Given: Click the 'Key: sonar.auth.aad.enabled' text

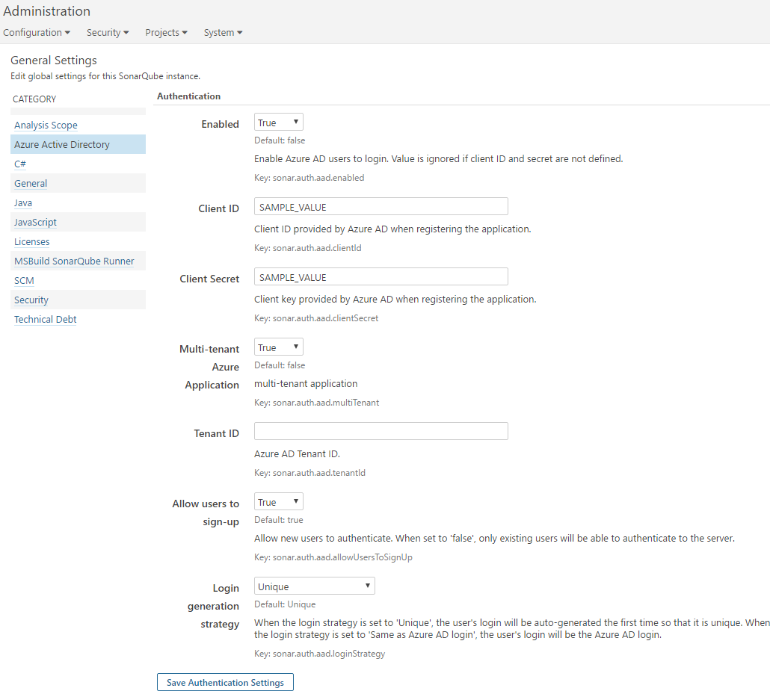Looking at the screenshot, I should tap(309, 178).
